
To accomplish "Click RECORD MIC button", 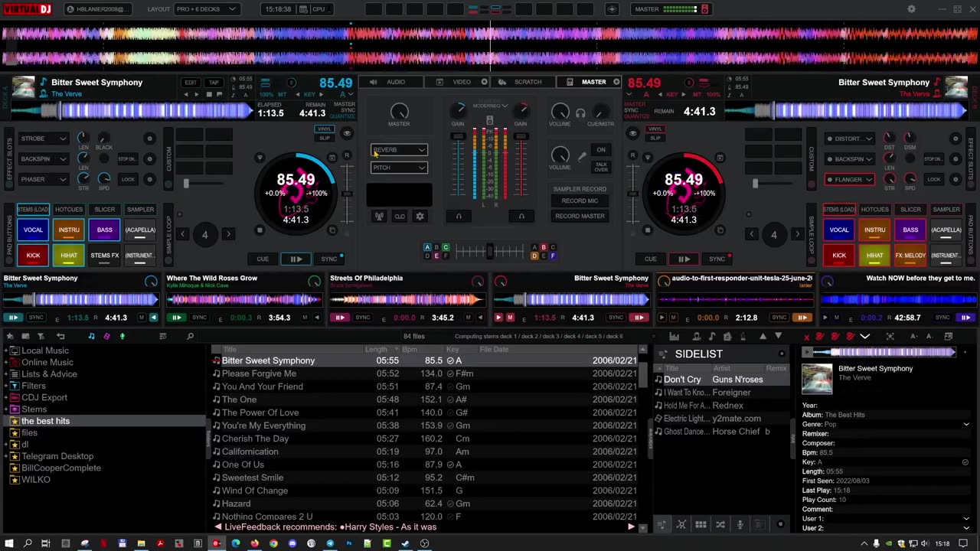I will tap(580, 201).
